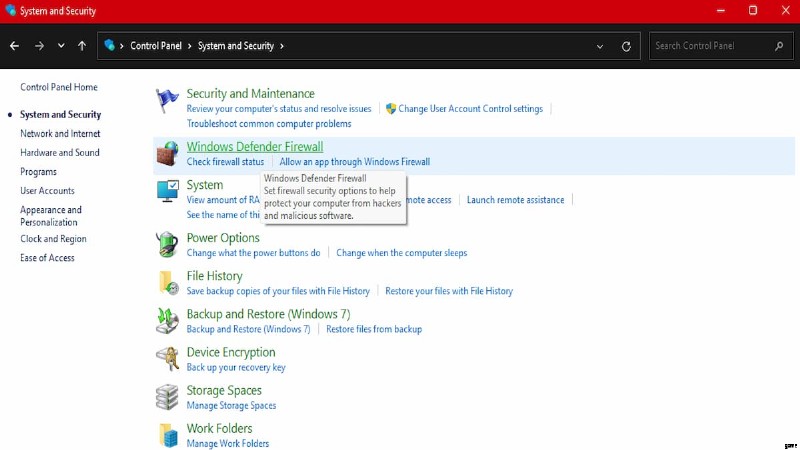Click the Windows Defender Firewall brick wall icon
This screenshot has width=800, height=450.
point(167,154)
